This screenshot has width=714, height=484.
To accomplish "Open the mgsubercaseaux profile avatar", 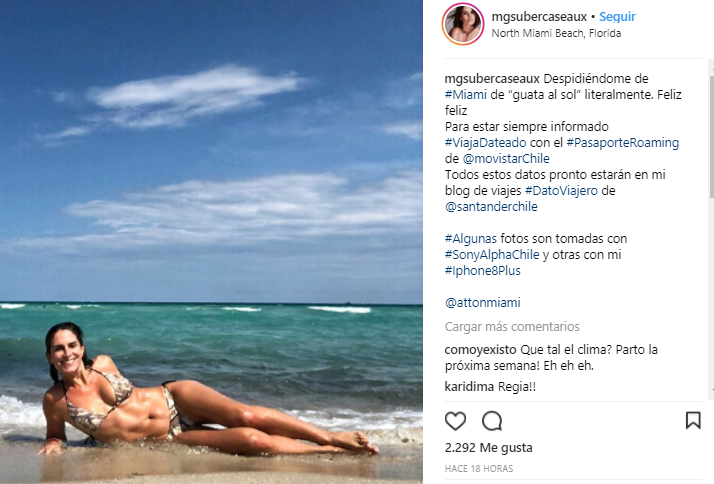I will pos(463,24).
